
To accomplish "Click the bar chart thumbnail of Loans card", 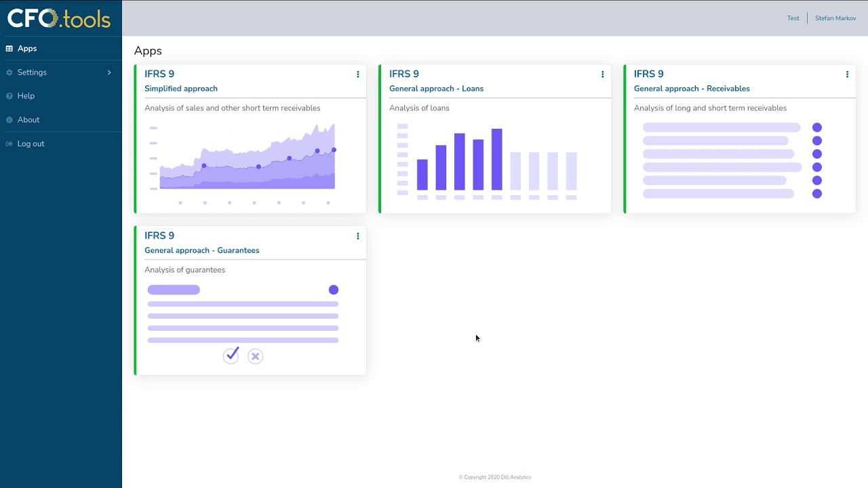I will point(487,161).
